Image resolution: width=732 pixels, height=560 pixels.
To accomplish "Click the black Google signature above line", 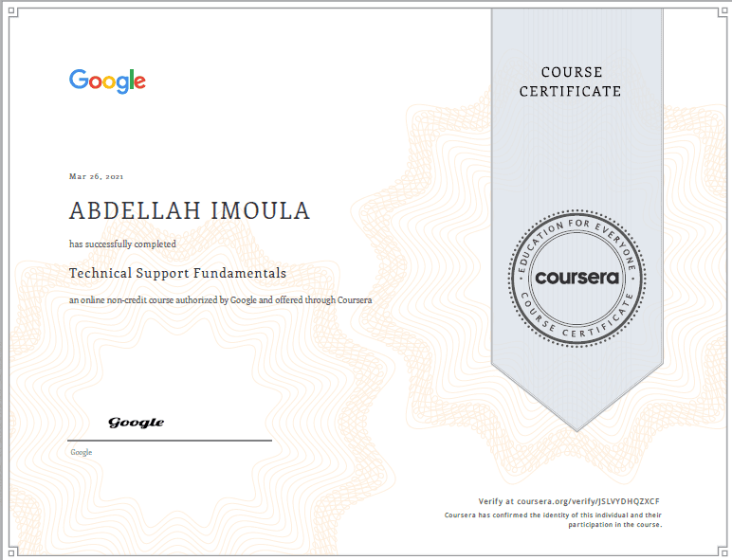I will tap(136, 423).
